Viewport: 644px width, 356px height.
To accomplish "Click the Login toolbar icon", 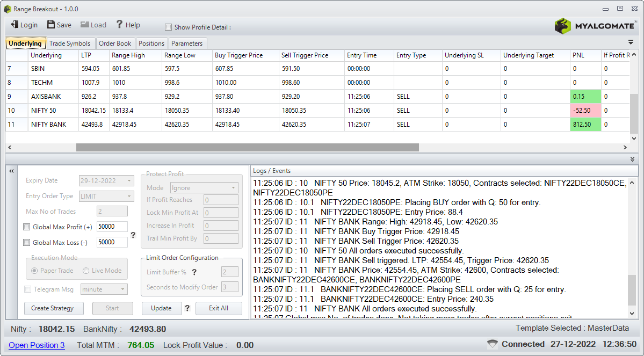I will pos(15,25).
